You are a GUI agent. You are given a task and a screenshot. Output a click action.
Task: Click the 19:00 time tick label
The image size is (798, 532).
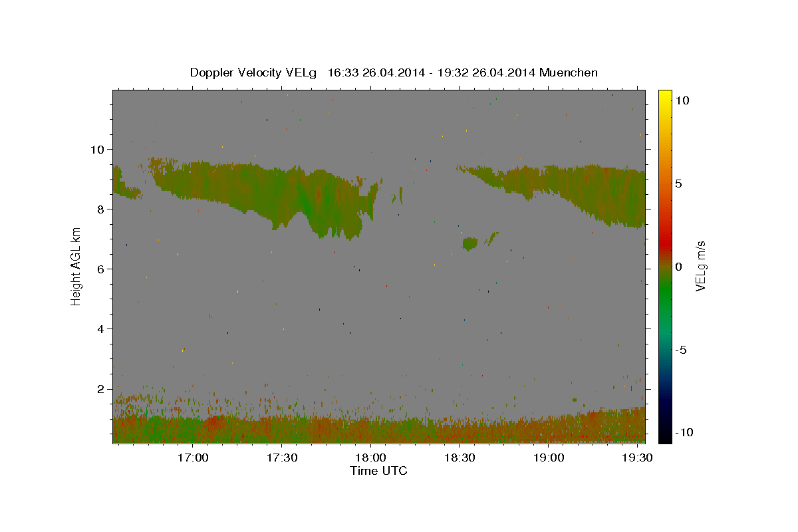tap(549, 458)
